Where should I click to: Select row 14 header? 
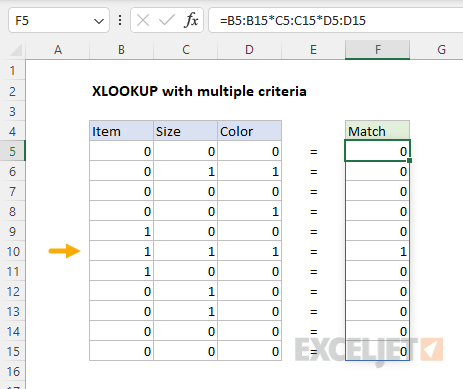[x=13, y=331]
